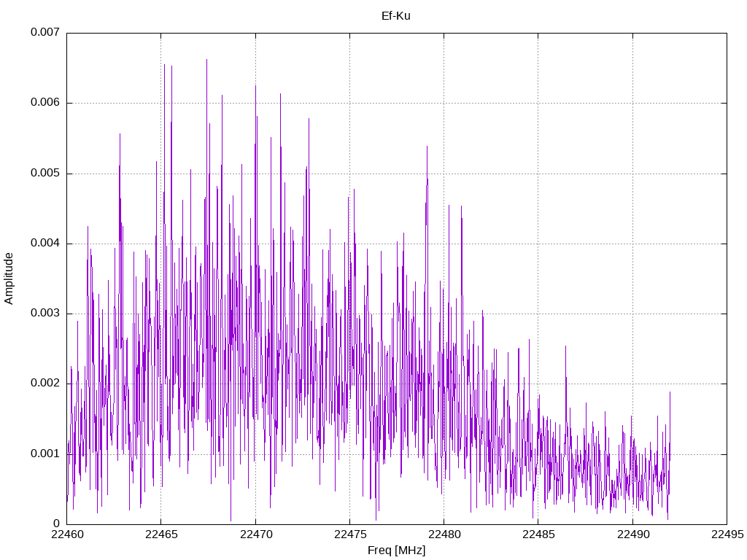Click the 0.006 y-axis tick value
Image resolution: width=747 pixels, height=560 pixels.
tap(45, 102)
